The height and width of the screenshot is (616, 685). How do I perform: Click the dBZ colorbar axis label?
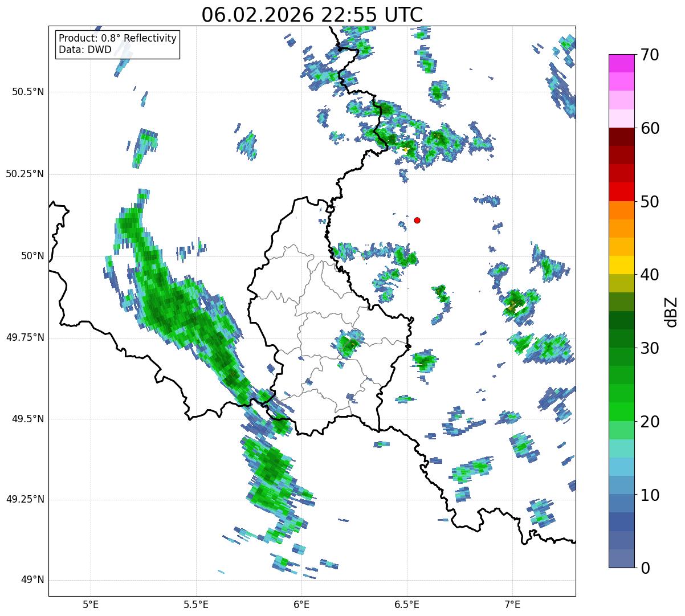pos(671,311)
